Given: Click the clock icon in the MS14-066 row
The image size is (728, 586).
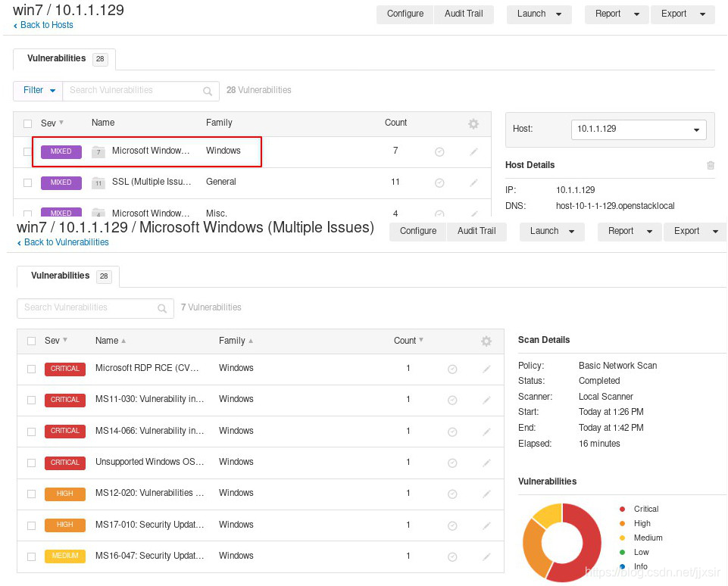Looking at the screenshot, I should tap(452, 432).
